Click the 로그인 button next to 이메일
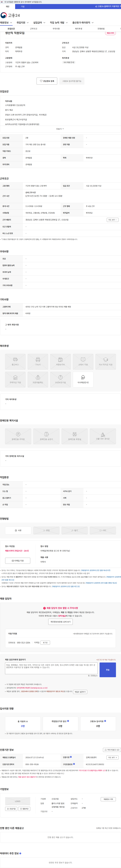 pos(45,643)
